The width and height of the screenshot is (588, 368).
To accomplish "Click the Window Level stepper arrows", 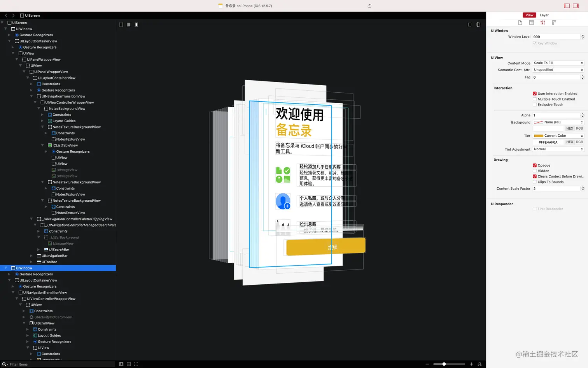I will point(583,37).
